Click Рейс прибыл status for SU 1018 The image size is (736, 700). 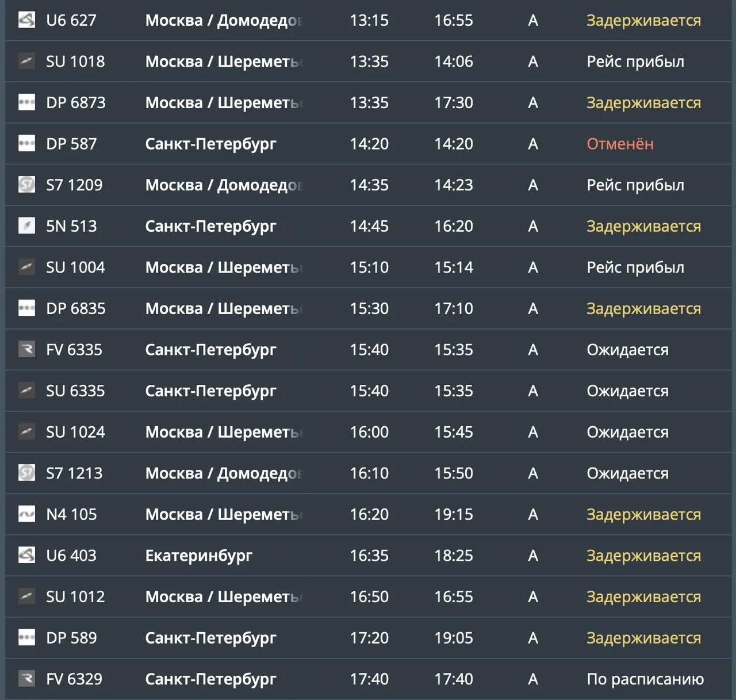tap(635, 62)
